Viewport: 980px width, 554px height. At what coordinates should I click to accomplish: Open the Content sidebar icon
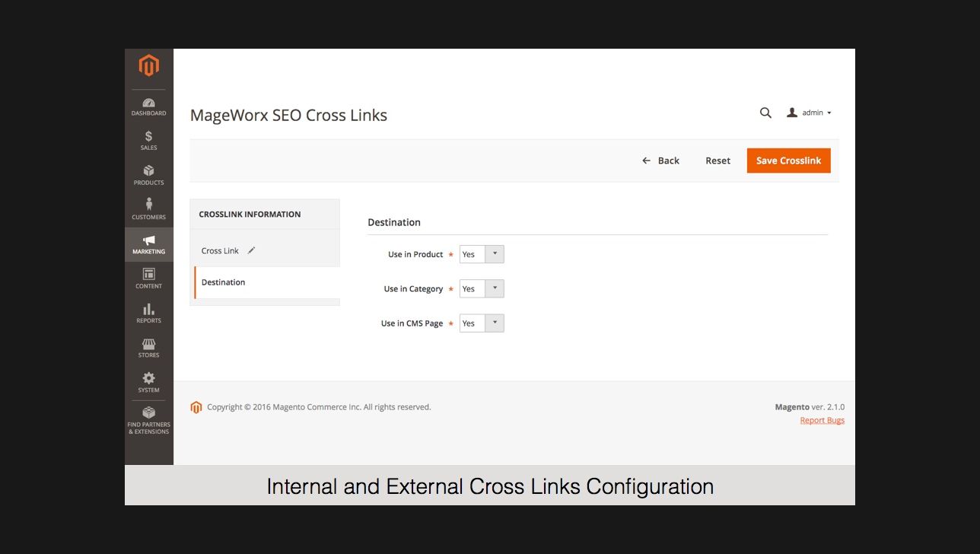[x=148, y=278]
